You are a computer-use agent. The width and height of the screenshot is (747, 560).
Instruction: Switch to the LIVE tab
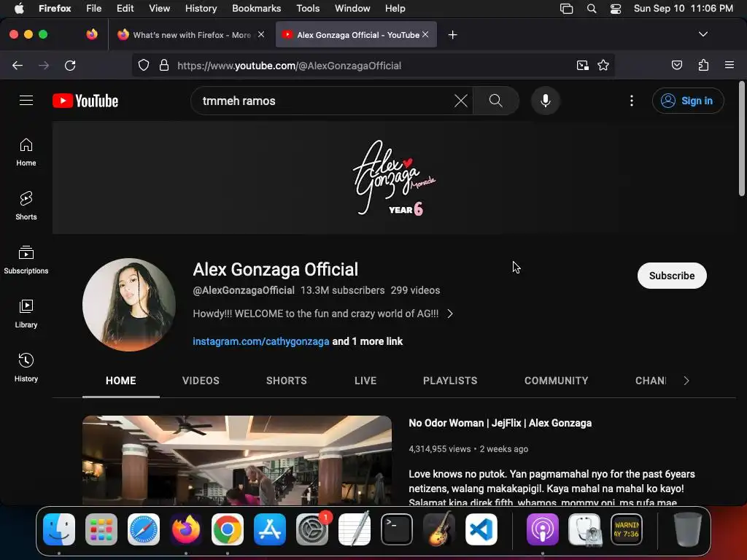[365, 381]
